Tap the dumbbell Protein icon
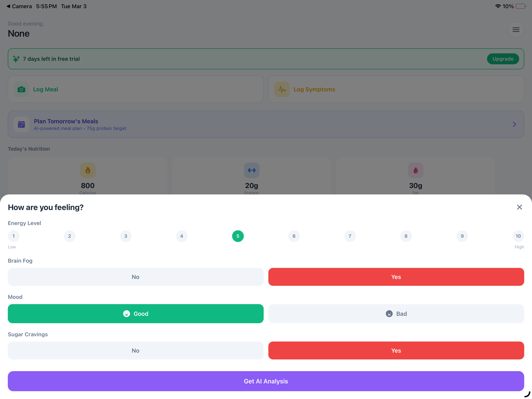The width and height of the screenshot is (532, 399). 252,170
